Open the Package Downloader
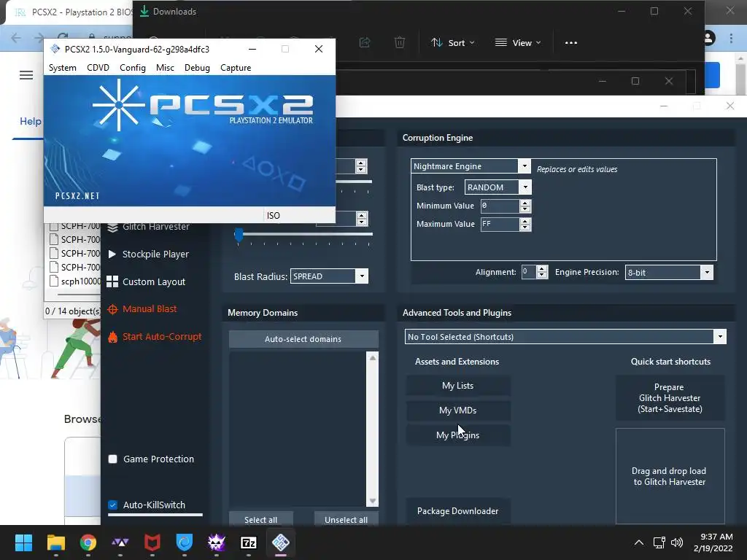The height and width of the screenshot is (560, 747). (458, 511)
